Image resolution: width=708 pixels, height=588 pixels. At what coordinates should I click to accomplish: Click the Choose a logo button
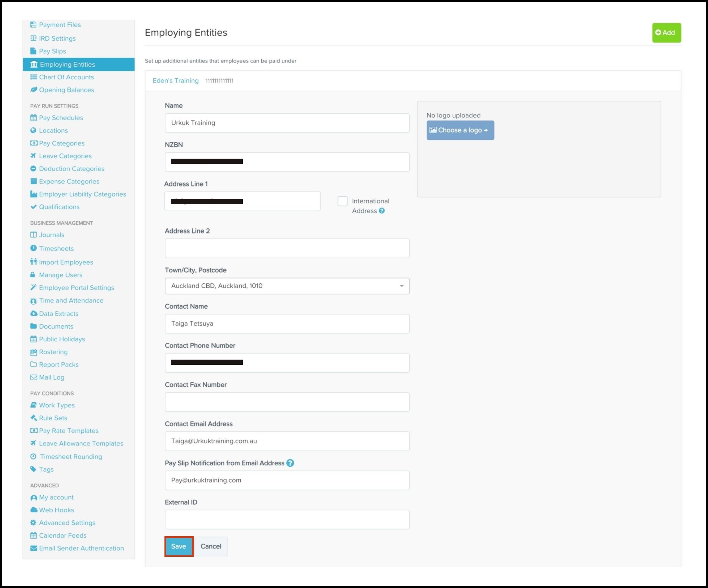[x=460, y=130]
